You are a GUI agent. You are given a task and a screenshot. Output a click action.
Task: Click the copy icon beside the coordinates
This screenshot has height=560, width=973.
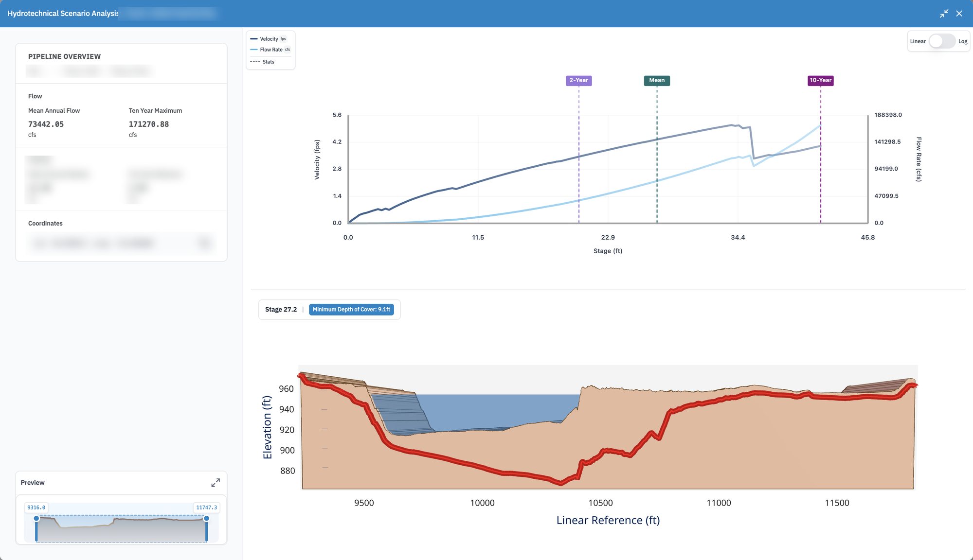[x=205, y=243]
